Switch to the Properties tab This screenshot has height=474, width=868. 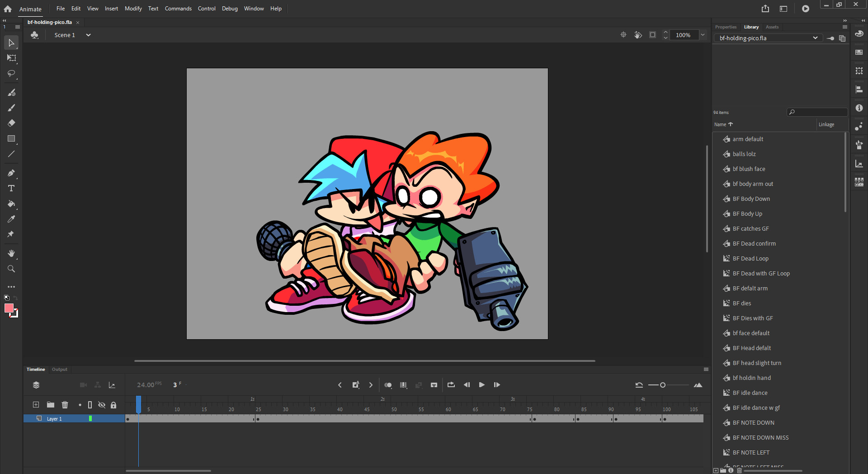point(726,27)
